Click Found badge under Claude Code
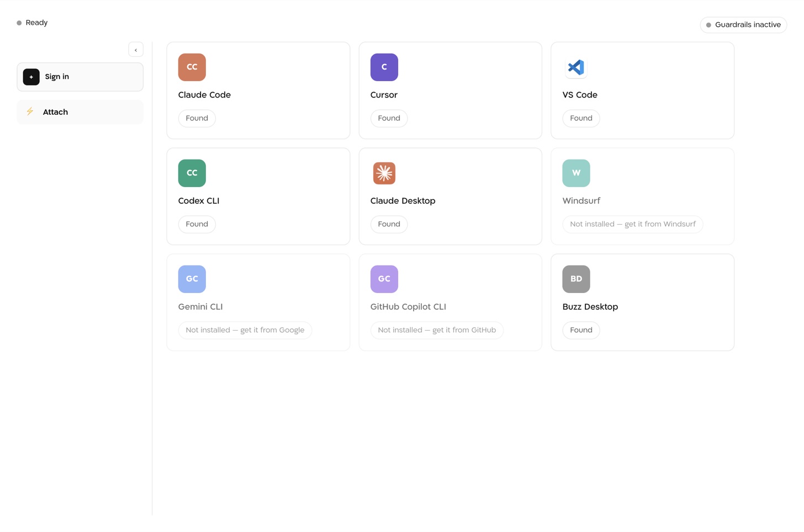The width and height of the screenshot is (804, 532). (x=197, y=118)
